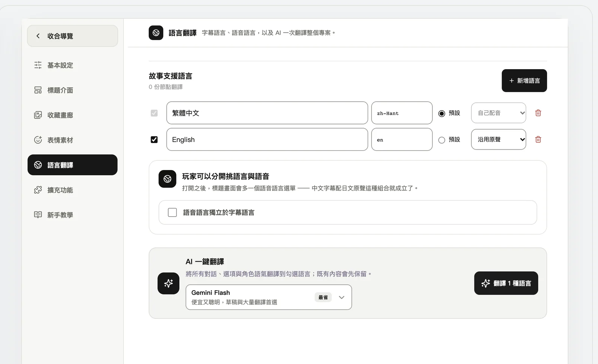Click the 擴充功能 puzzle icon

click(38, 190)
